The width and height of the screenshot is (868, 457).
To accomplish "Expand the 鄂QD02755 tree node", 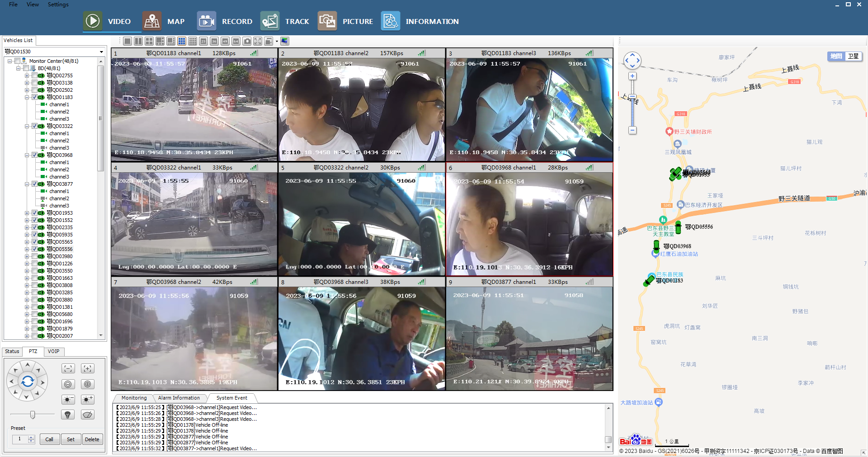I will pyautogui.click(x=27, y=75).
